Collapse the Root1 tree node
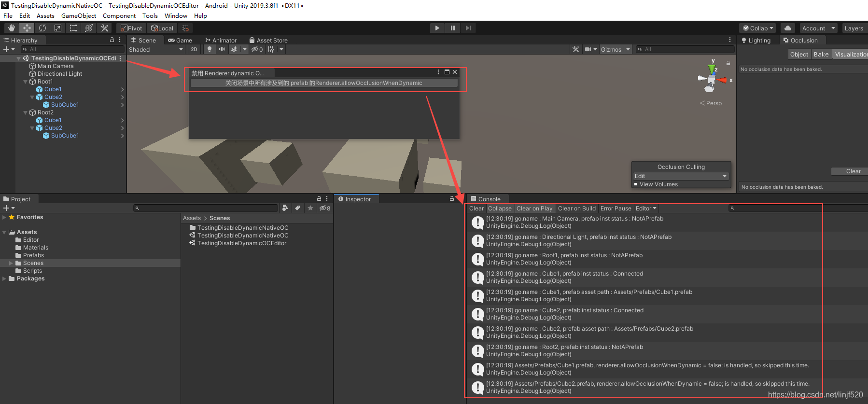 [25, 82]
